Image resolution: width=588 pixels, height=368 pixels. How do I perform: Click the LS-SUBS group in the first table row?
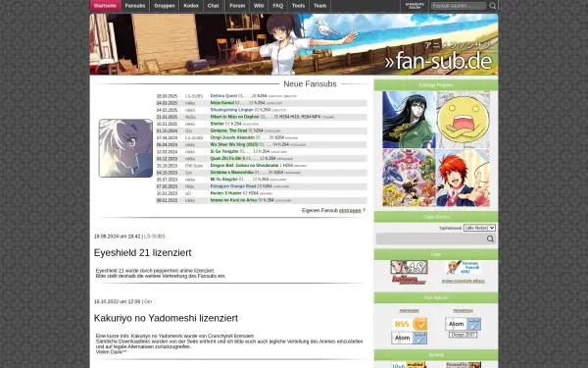click(194, 96)
